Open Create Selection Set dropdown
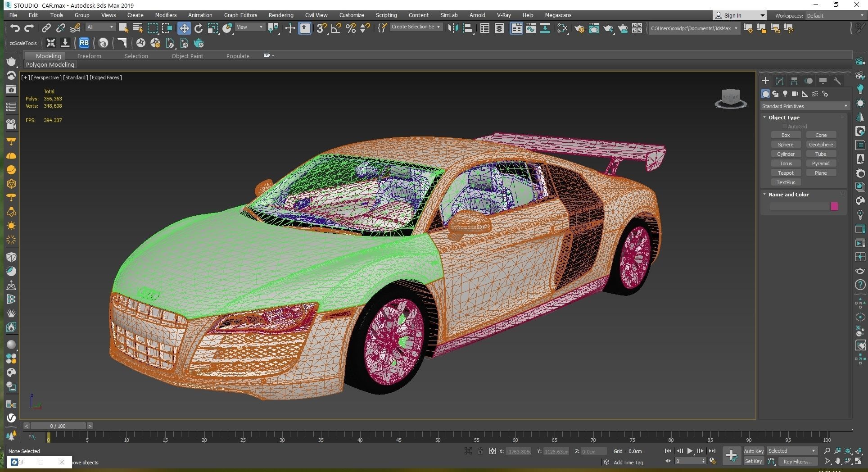 click(416, 27)
